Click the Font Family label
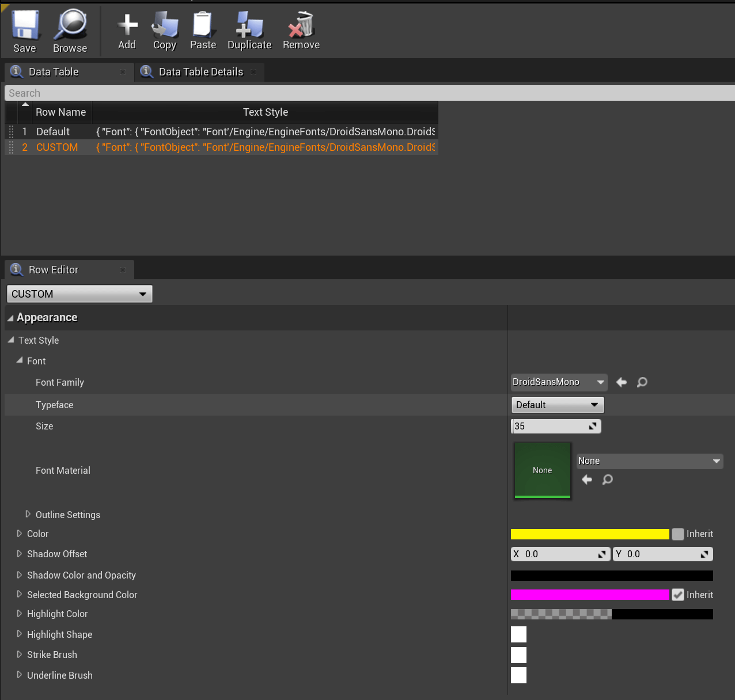The width and height of the screenshot is (735, 700). point(60,382)
